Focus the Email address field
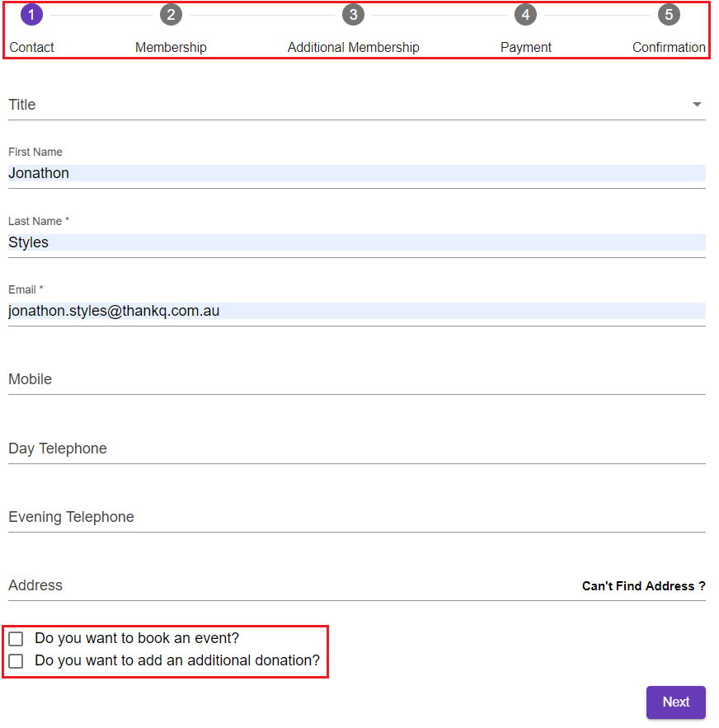The height and width of the screenshot is (728, 719). click(355, 311)
